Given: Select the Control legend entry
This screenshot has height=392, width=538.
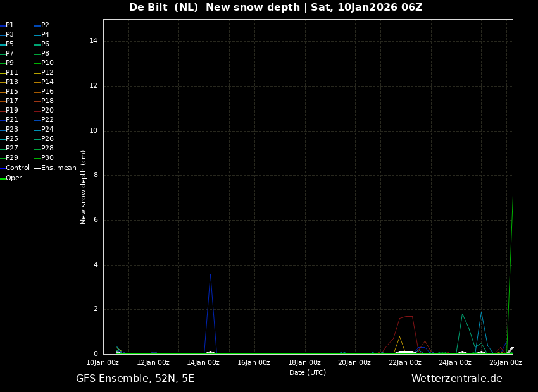Looking at the screenshot, I should click(x=17, y=168).
